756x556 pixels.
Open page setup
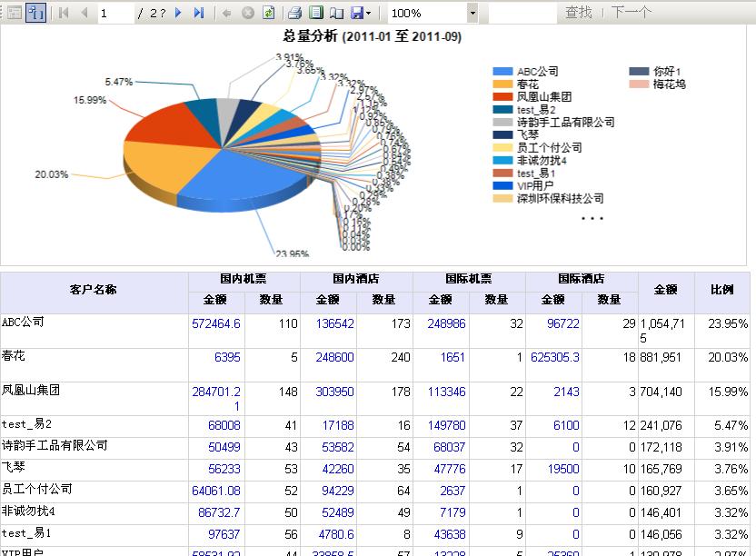[x=335, y=13]
